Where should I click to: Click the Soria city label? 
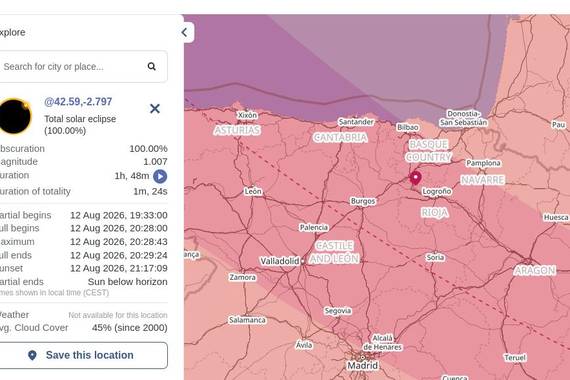(435, 257)
